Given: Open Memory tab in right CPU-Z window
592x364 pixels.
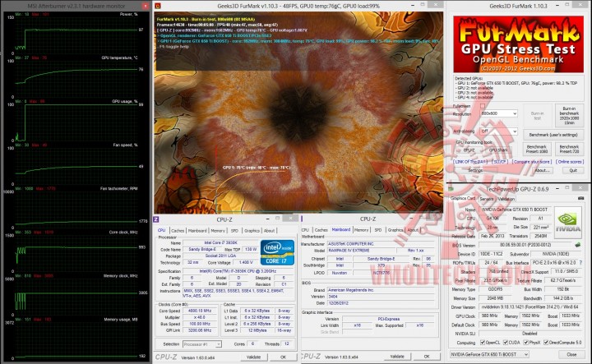Looking at the screenshot, I should click(x=361, y=230).
